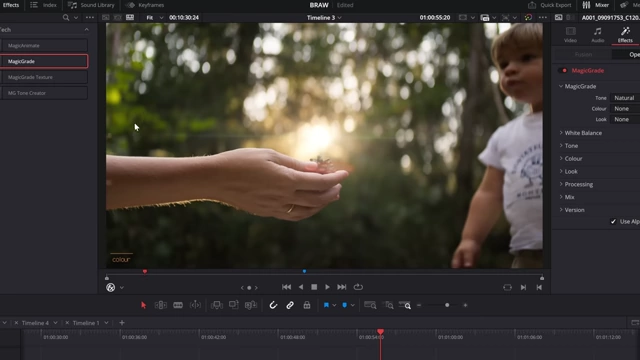Toggle the color wheel bypass icon
The image size is (640, 360).
tap(528, 18)
